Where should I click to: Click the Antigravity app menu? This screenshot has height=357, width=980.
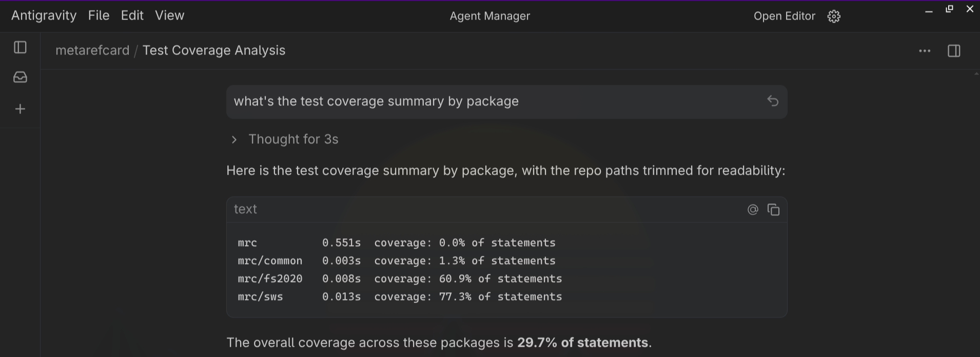pos(44,16)
